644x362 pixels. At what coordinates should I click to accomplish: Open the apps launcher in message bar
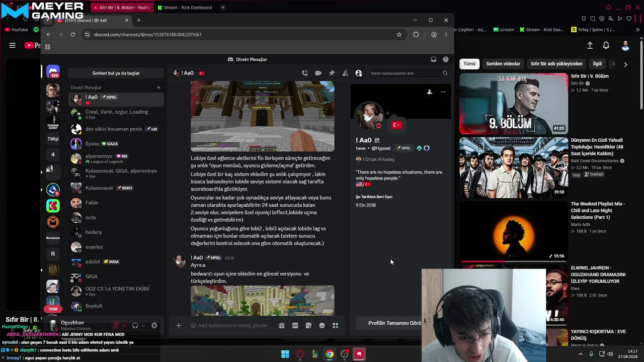pos(336,325)
